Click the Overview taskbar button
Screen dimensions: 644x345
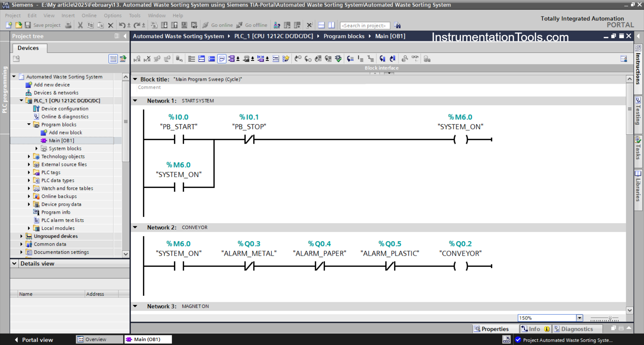tap(100, 339)
